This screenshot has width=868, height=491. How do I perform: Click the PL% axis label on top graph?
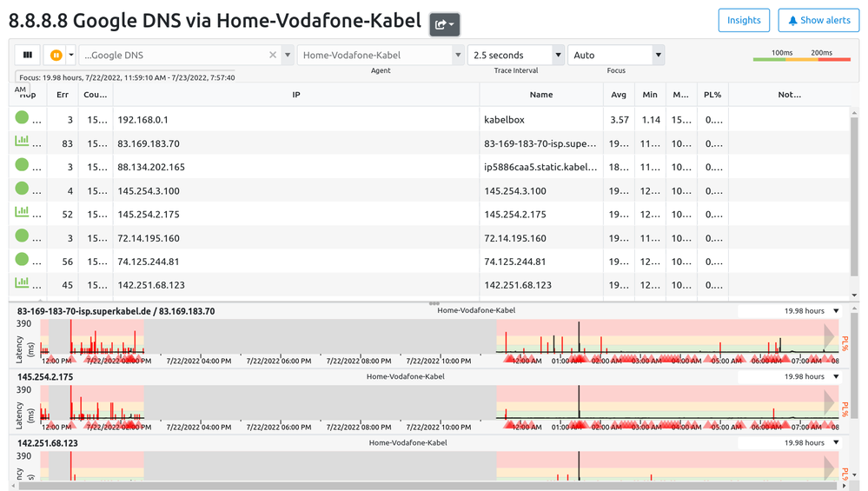click(845, 343)
